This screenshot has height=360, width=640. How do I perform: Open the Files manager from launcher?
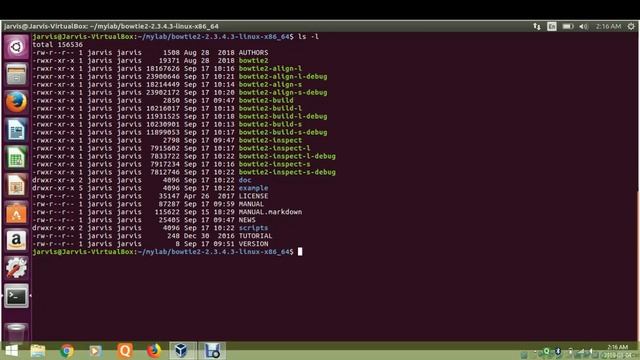point(16,74)
